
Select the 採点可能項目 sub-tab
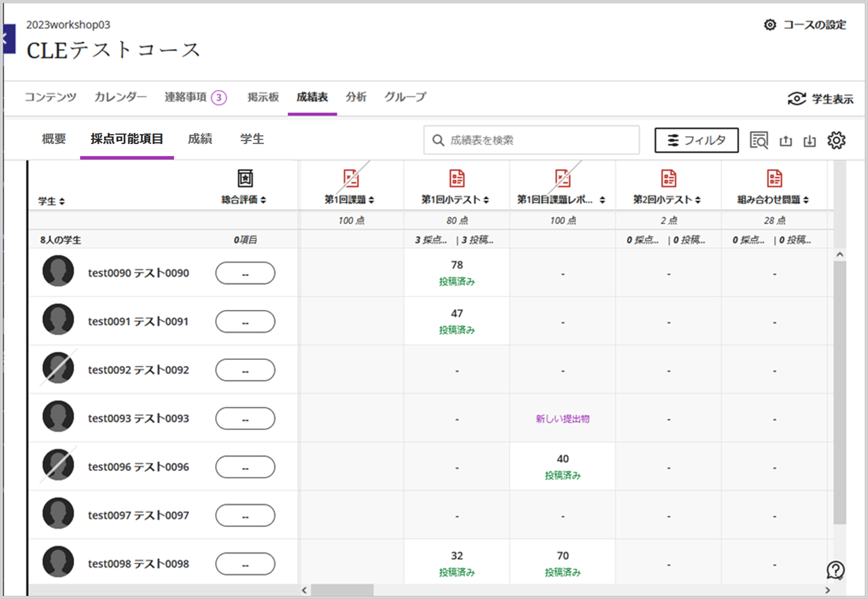[127, 139]
